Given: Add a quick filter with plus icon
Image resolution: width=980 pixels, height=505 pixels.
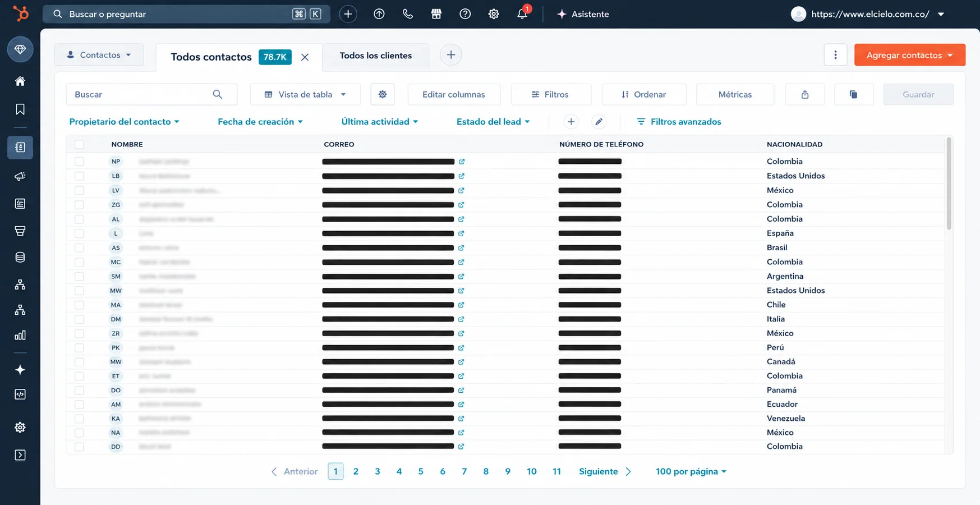Looking at the screenshot, I should tap(571, 122).
